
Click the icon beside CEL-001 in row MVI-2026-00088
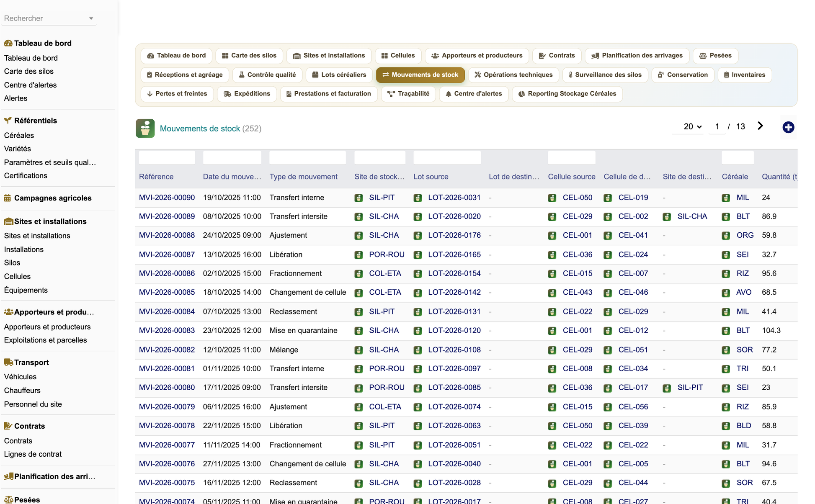tap(552, 236)
